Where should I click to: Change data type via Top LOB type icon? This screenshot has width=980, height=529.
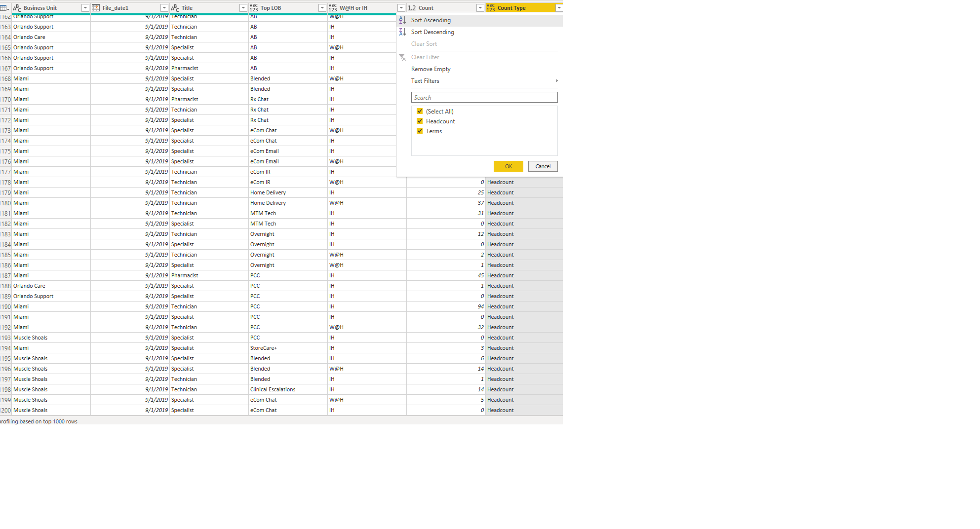254,8
